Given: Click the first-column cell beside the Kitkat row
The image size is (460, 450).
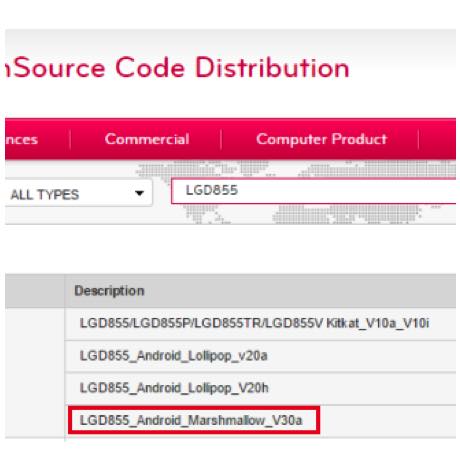Looking at the screenshot, I should (x=35, y=324).
